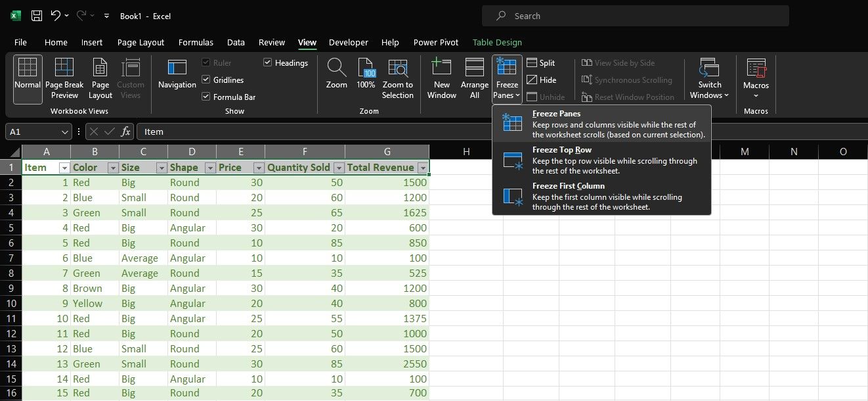868x401 pixels.
Task: Select Page Layout view
Action: (100, 79)
